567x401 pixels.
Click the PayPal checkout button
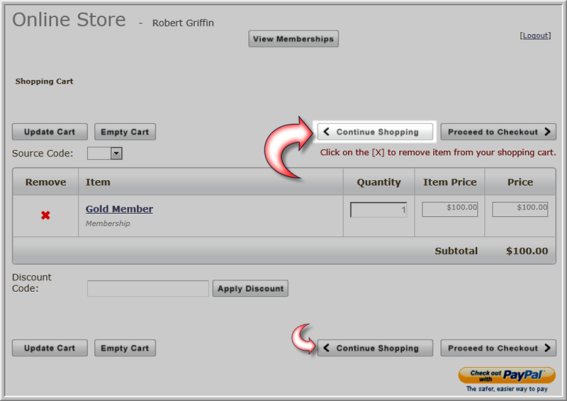coord(507,375)
